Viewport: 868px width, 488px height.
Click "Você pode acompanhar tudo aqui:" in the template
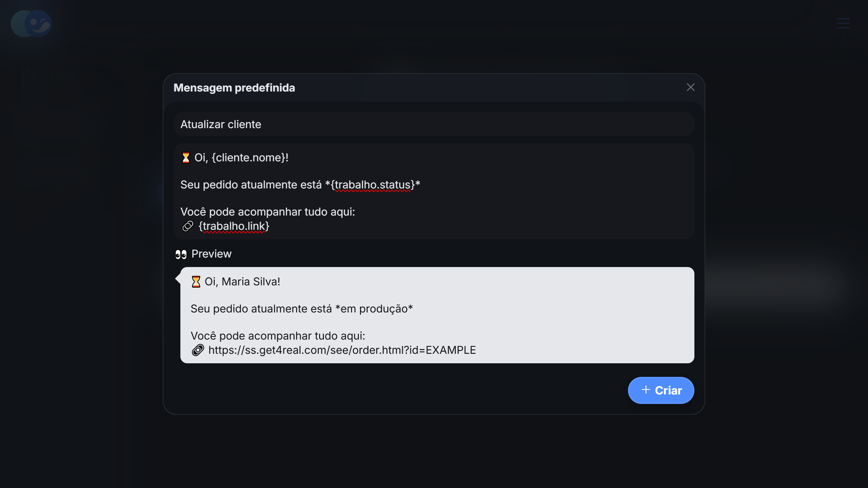click(268, 212)
